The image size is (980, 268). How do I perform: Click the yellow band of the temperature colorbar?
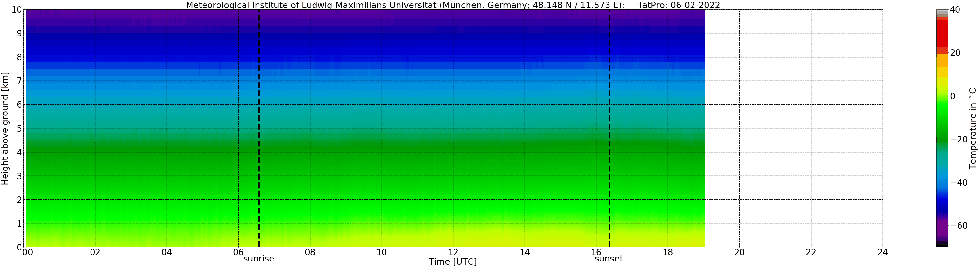(x=942, y=72)
